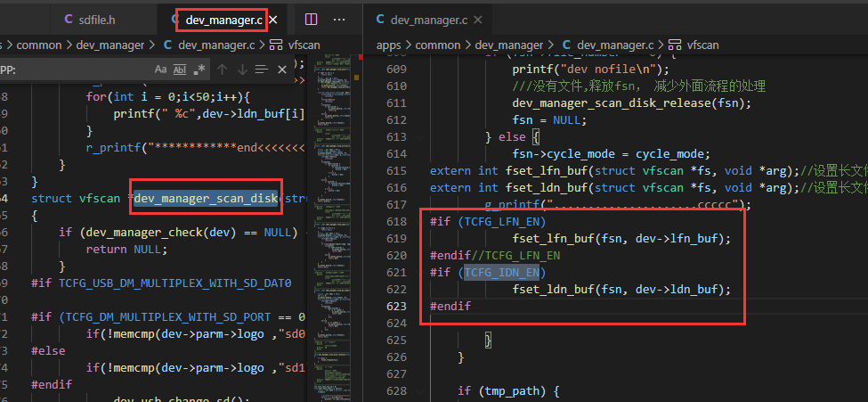Place cursor on 'fsn->cycle_mode = cycle_mode;' line

point(611,153)
